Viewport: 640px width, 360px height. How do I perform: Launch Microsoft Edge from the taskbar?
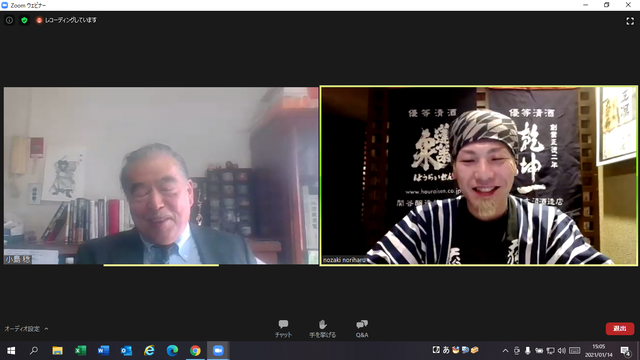(172, 351)
